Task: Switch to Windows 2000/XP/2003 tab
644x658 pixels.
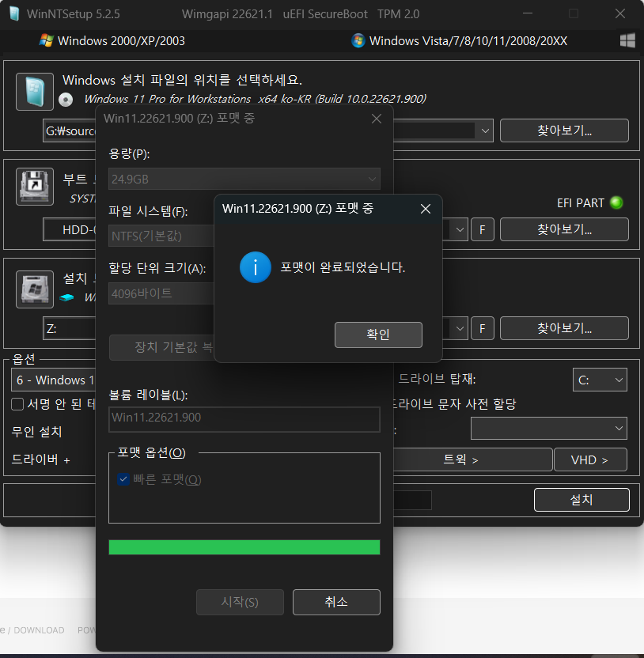Action: [112, 40]
